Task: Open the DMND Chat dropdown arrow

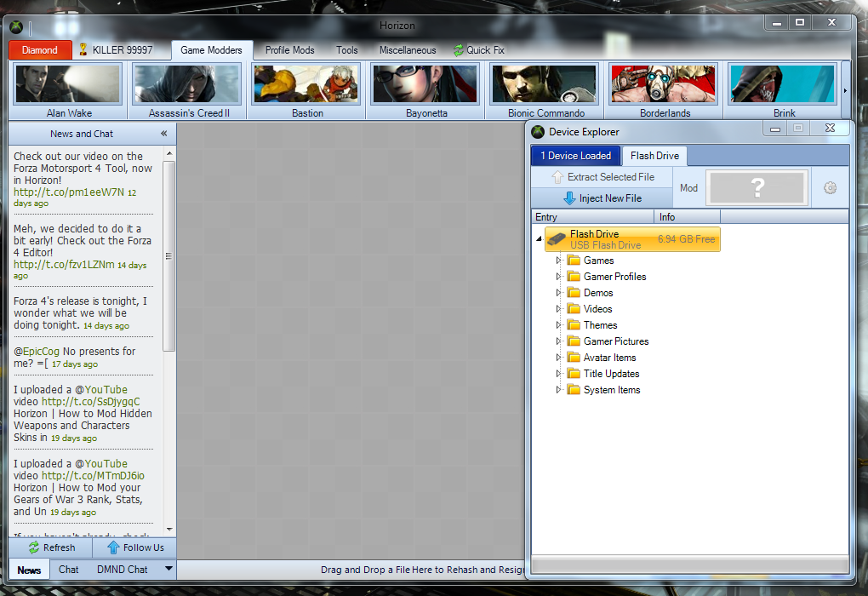Action: (x=168, y=569)
